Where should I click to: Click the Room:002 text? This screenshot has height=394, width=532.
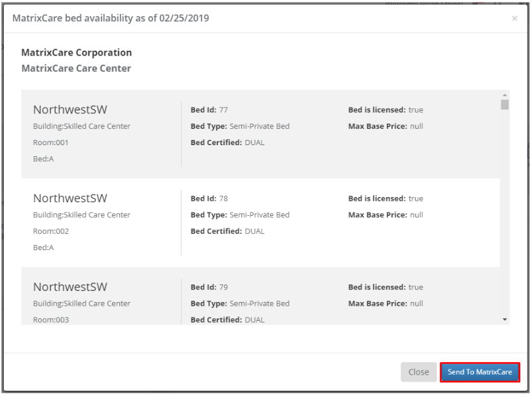[51, 231]
